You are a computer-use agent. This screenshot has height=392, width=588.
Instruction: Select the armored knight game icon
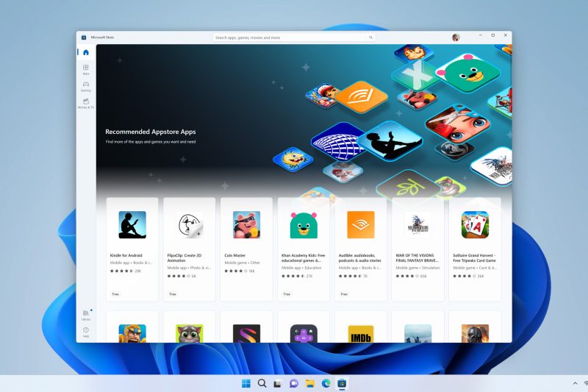pos(475,333)
